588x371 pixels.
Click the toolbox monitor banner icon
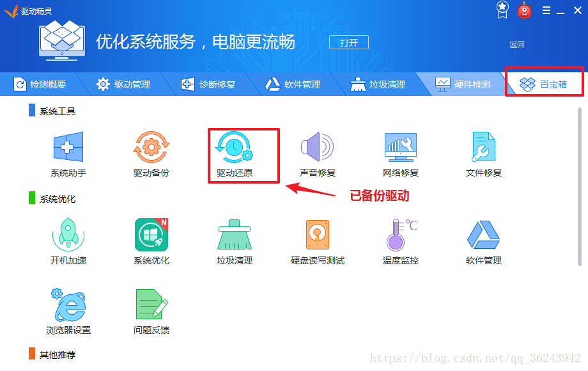(62, 40)
